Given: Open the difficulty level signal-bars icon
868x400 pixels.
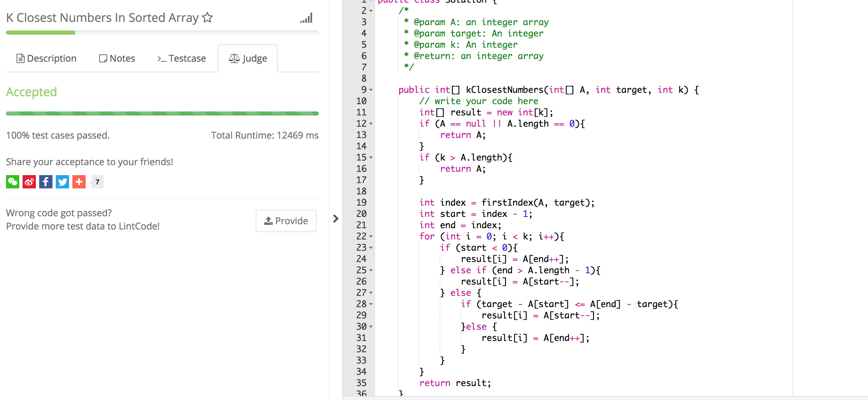Looking at the screenshot, I should coord(306,18).
